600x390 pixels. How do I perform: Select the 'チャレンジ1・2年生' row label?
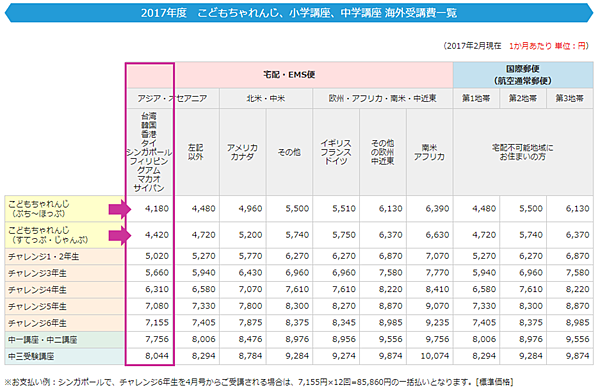pyautogui.click(x=64, y=256)
